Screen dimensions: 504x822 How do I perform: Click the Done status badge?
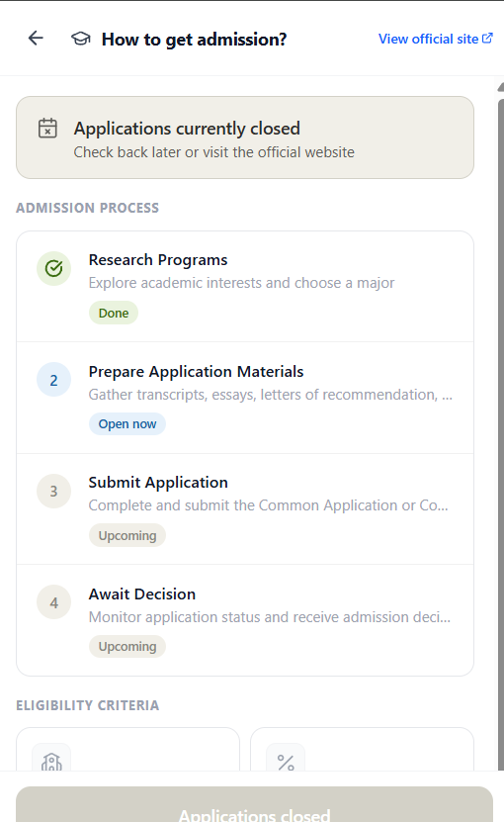(114, 313)
